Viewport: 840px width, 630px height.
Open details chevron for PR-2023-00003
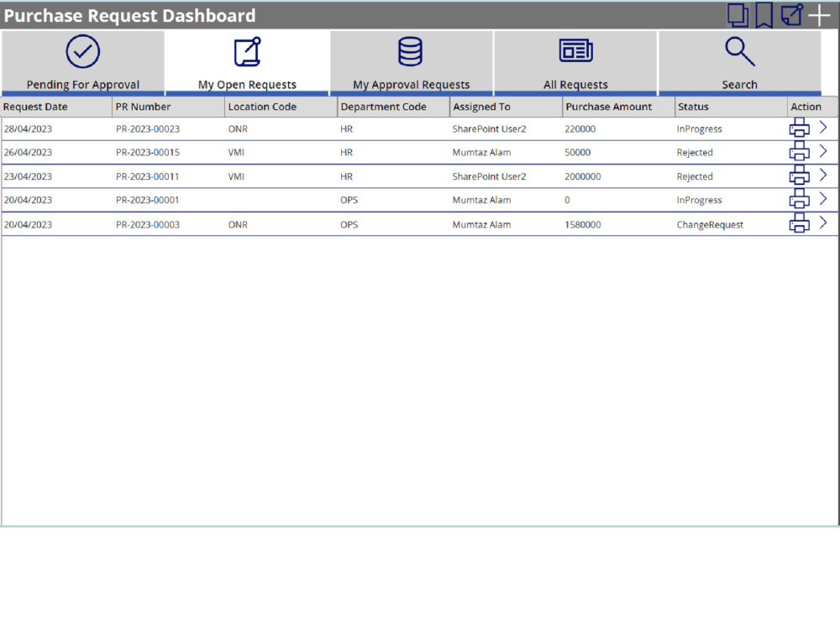click(x=823, y=223)
